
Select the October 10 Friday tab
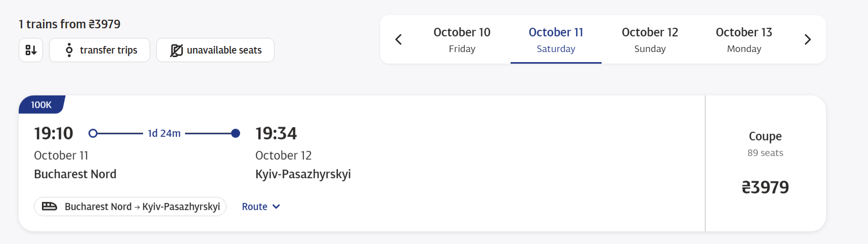pyautogui.click(x=462, y=40)
